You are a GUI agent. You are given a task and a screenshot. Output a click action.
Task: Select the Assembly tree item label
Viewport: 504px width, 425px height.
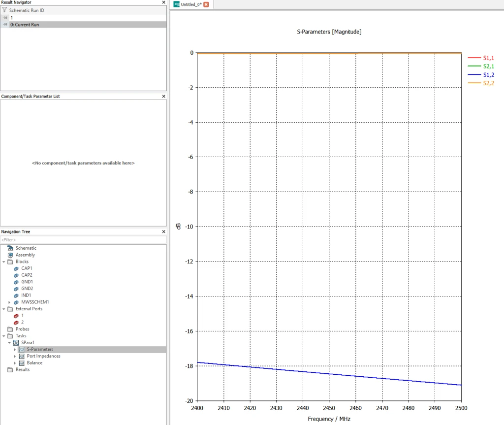coord(25,255)
